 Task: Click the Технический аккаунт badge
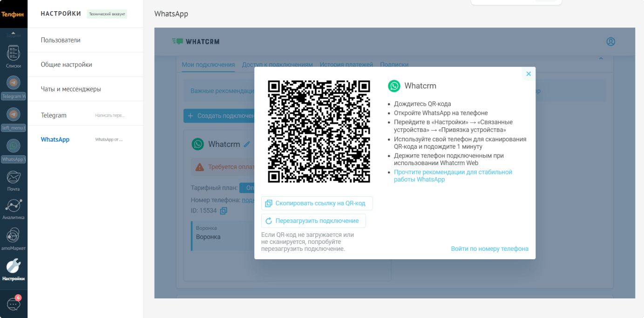point(107,14)
